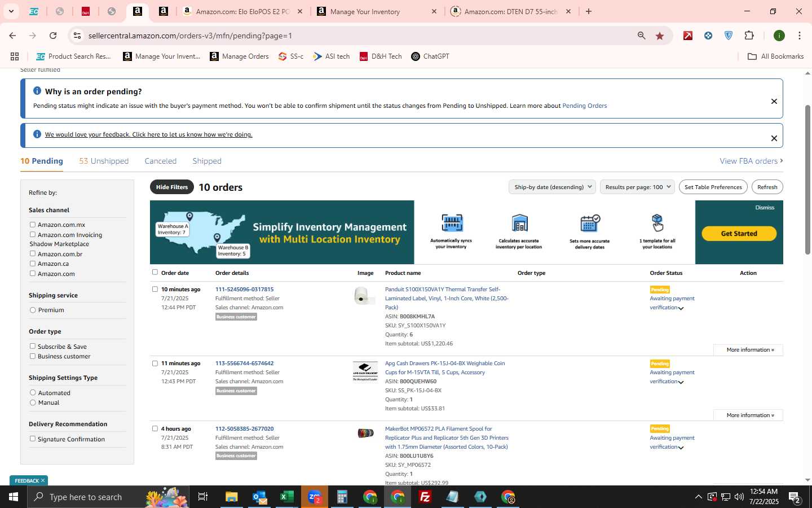Show hidden system tray icons

click(x=698, y=497)
